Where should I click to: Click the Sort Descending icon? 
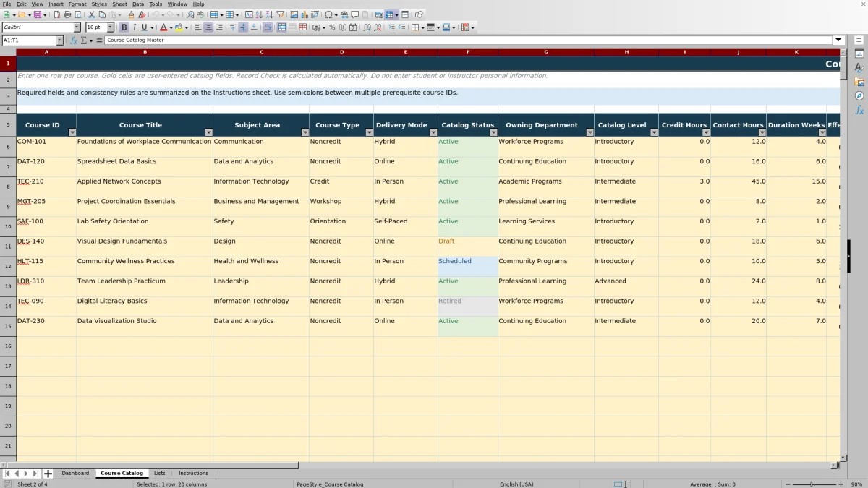coord(269,14)
